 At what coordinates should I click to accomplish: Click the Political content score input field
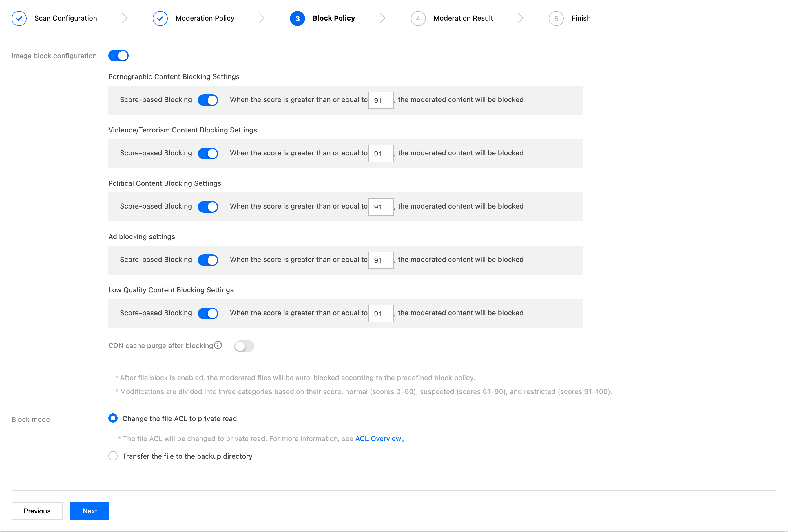380,207
